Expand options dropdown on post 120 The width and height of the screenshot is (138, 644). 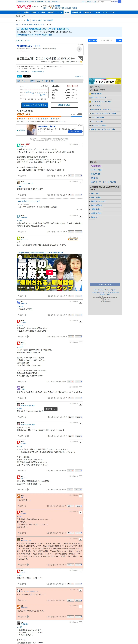(81, 145)
